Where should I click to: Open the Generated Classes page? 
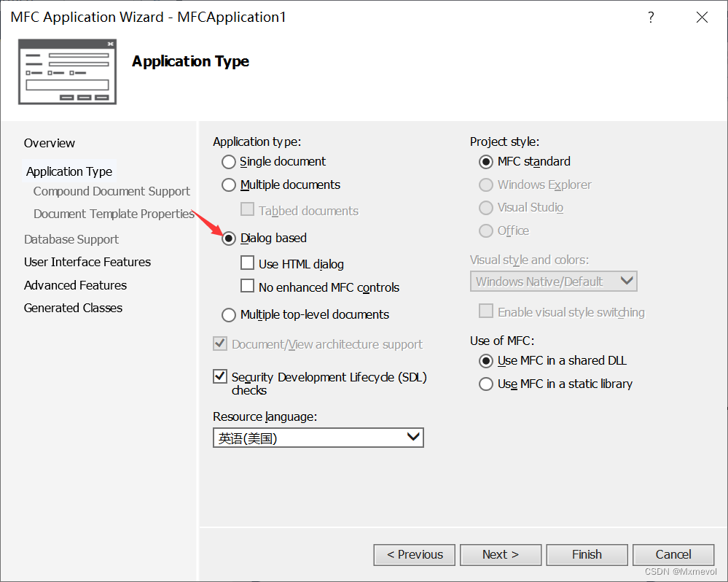(x=73, y=308)
